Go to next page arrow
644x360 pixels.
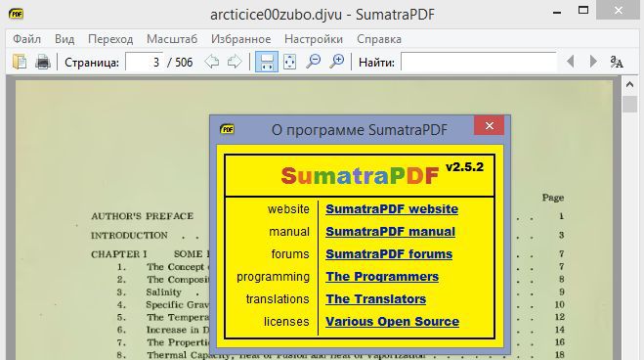pos(235,62)
